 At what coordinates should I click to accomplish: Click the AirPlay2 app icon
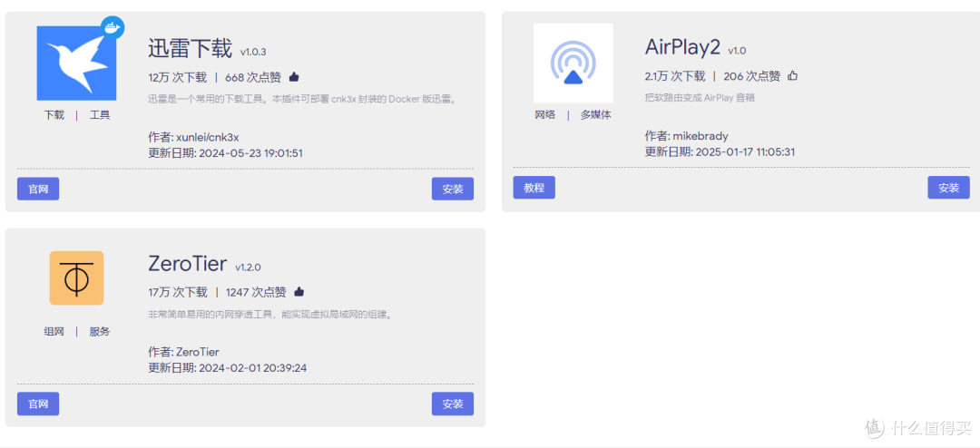click(x=573, y=63)
